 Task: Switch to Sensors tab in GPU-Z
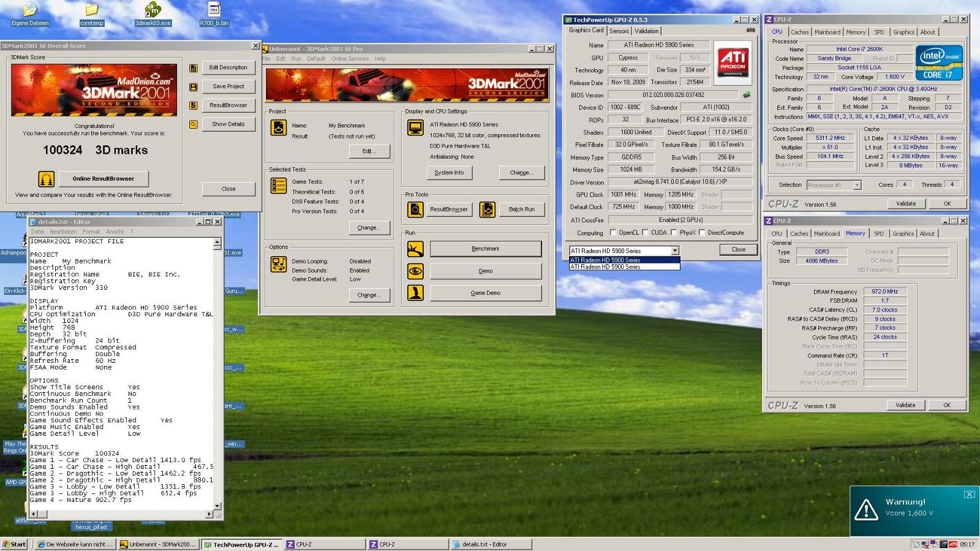pyautogui.click(x=619, y=31)
